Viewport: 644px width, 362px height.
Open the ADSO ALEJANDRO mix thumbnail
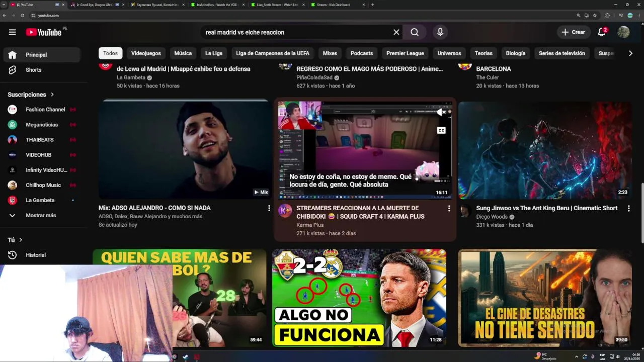click(185, 149)
